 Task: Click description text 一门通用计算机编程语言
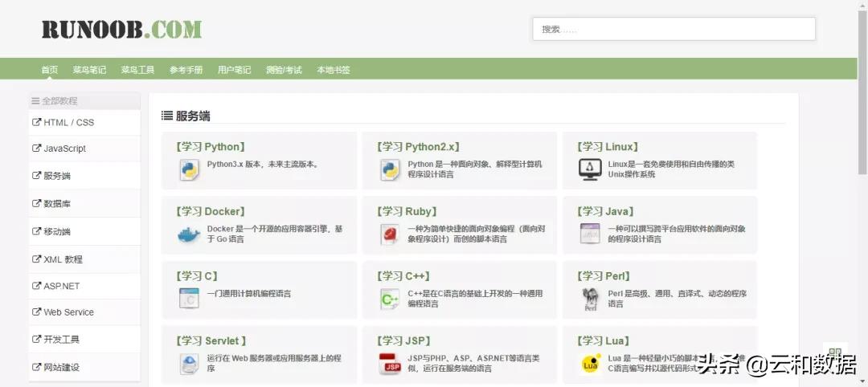tap(248, 294)
